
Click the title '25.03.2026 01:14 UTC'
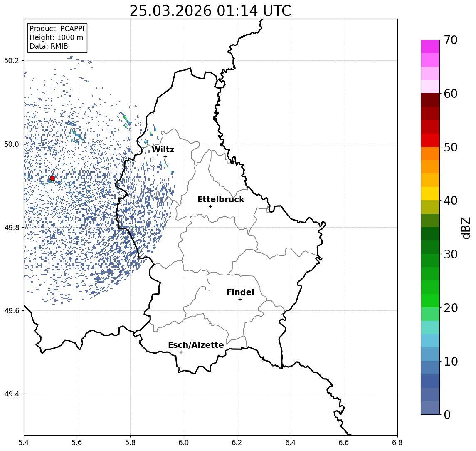(x=210, y=11)
